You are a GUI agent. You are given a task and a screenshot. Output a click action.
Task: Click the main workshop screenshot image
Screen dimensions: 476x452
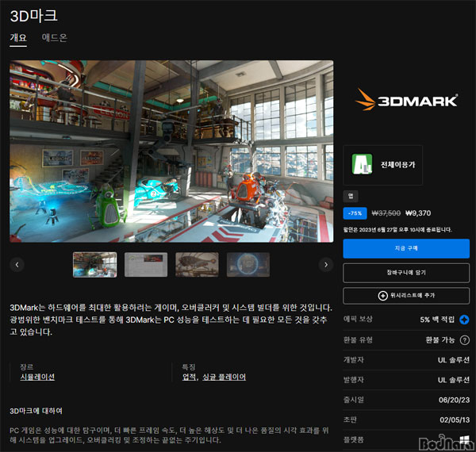coord(171,151)
